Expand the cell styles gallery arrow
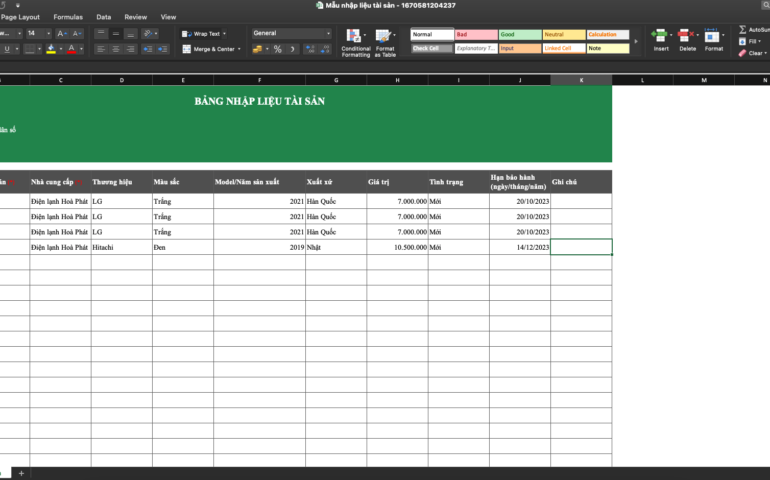Image resolution: width=770 pixels, height=480 pixels. [636, 42]
